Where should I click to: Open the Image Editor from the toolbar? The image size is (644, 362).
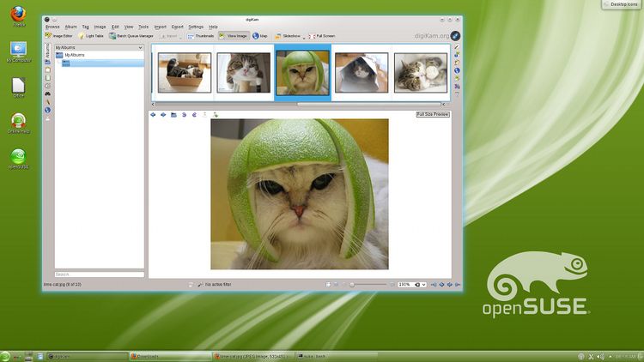pyautogui.click(x=59, y=37)
